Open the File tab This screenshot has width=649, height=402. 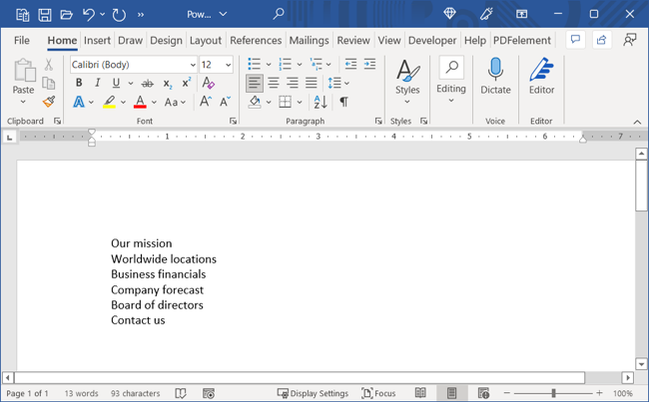(22, 40)
